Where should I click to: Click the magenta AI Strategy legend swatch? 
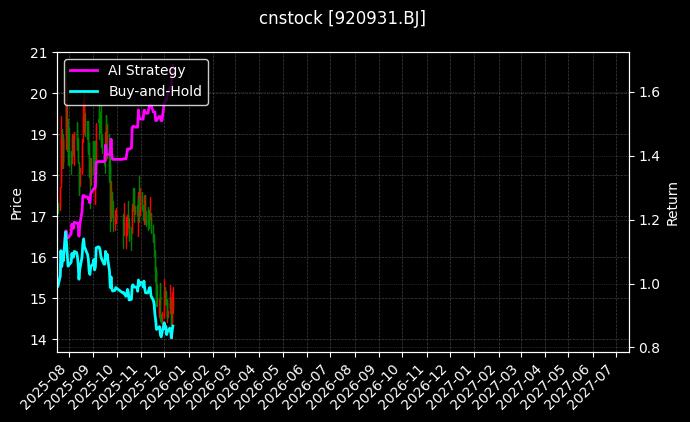[84, 70]
